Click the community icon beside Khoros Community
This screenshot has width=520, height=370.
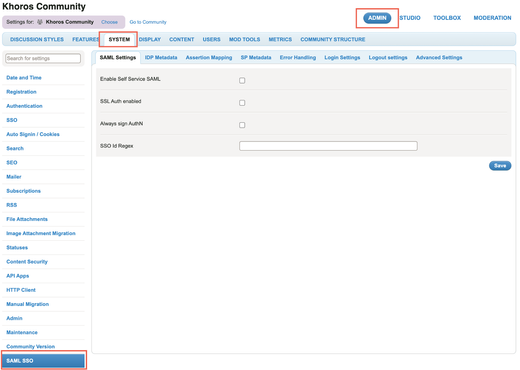(40, 22)
